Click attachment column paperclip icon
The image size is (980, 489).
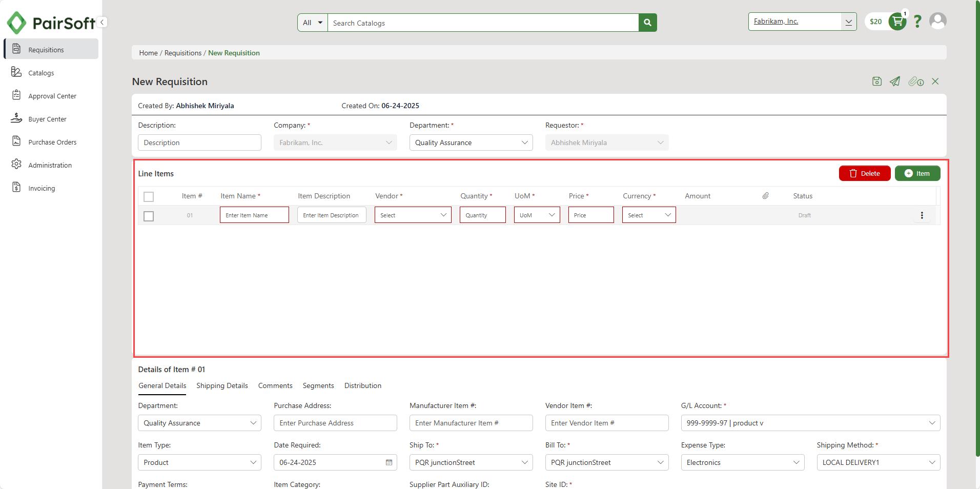click(x=765, y=196)
